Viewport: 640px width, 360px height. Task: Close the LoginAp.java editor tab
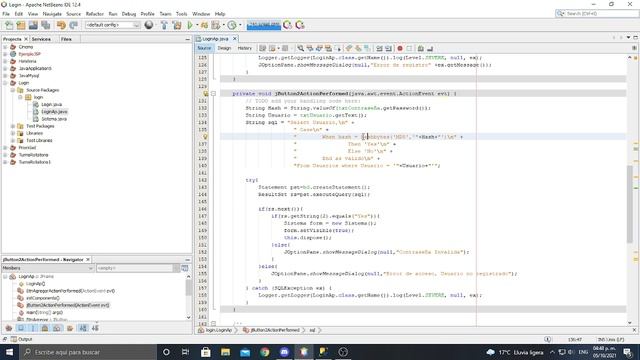[235, 39]
